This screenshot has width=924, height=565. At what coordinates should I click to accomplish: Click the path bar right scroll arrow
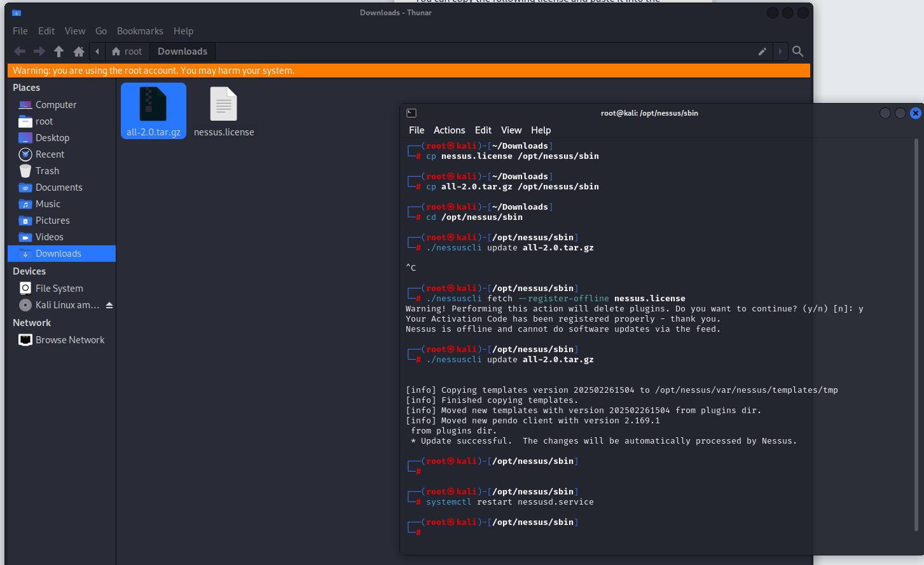pyautogui.click(x=780, y=51)
